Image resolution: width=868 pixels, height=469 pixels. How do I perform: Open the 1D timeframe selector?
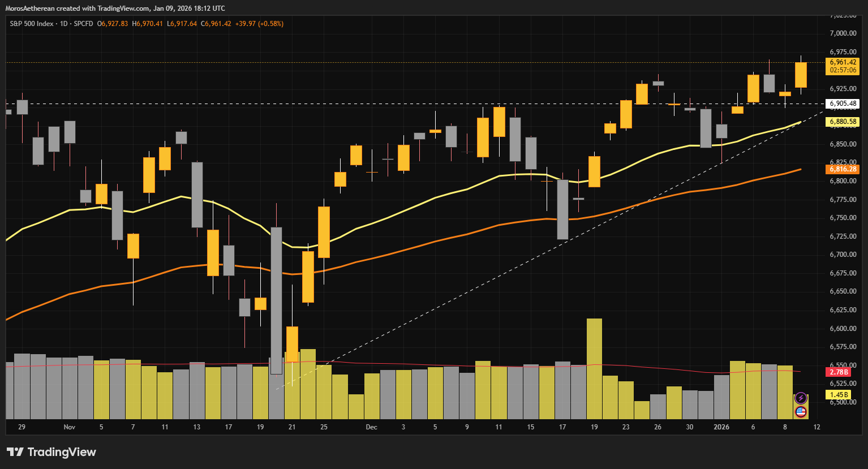tap(64, 25)
